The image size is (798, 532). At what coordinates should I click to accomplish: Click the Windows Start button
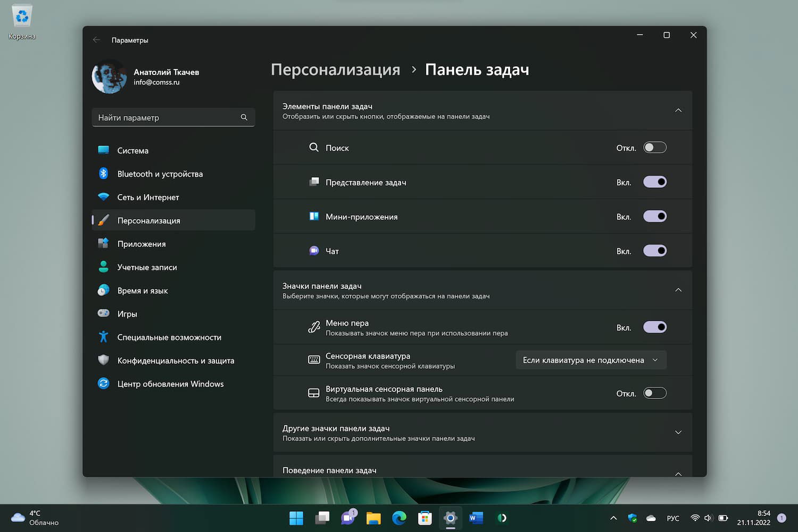296,518
